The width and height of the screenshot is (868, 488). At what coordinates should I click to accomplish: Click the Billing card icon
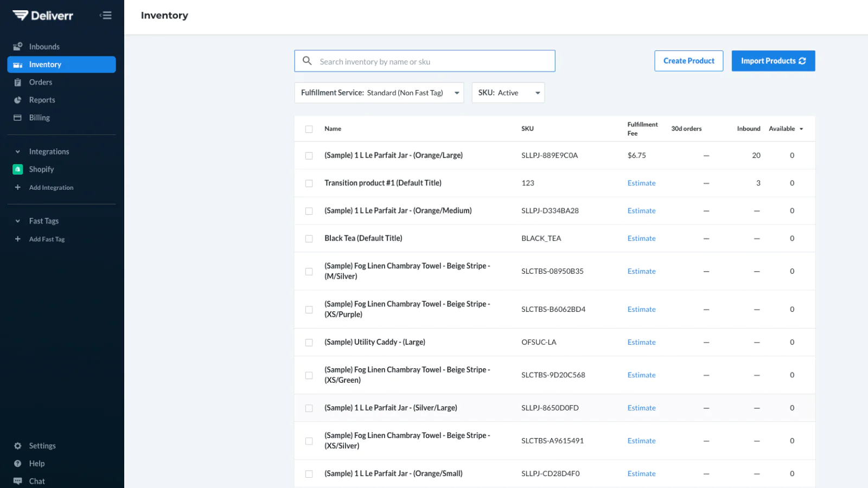[18, 118]
